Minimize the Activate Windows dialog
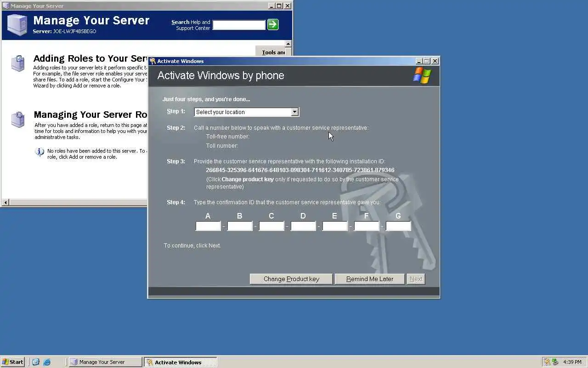This screenshot has height=368, width=588. tap(419, 61)
